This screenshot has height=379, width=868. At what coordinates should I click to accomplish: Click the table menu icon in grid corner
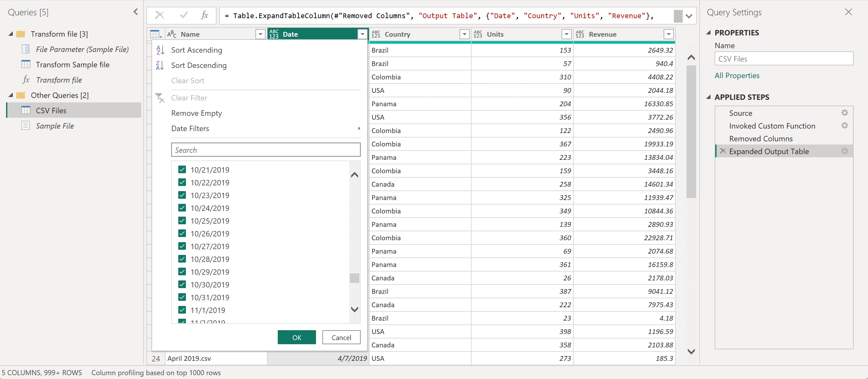tap(155, 34)
